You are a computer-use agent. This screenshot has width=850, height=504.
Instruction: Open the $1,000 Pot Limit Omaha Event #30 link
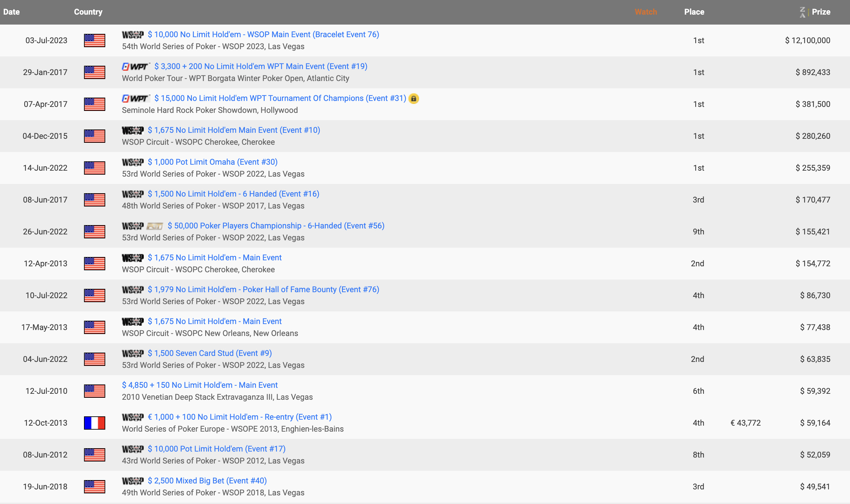point(212,162)
